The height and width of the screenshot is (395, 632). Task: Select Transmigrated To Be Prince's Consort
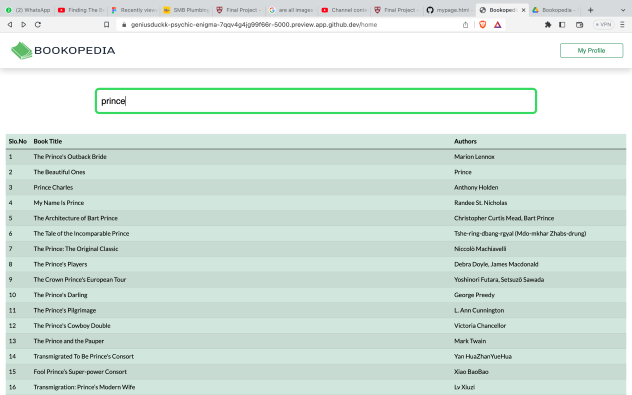[x=83, y=356]
